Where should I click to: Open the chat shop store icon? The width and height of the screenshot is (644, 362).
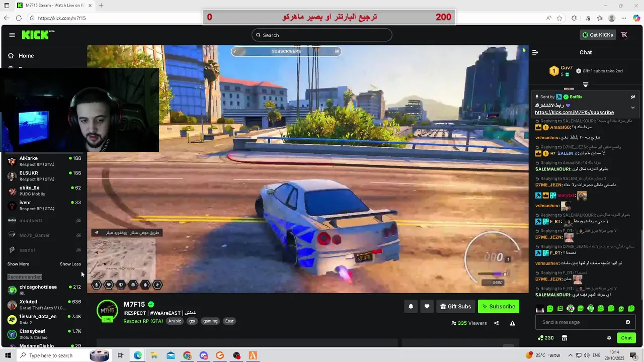pos(565,338)
